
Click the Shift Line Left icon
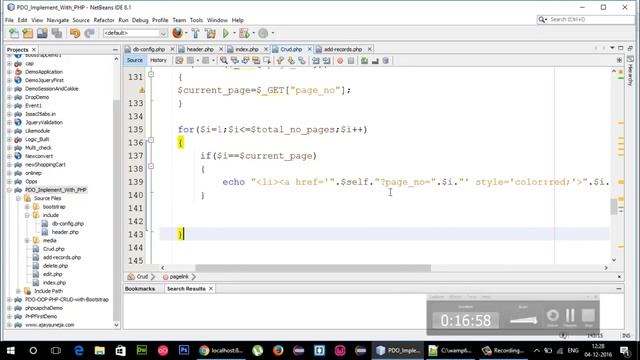[x=316, y=60]
